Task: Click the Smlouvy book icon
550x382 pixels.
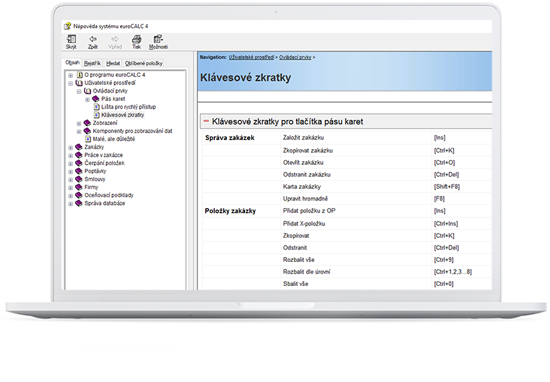Action: 79,179
